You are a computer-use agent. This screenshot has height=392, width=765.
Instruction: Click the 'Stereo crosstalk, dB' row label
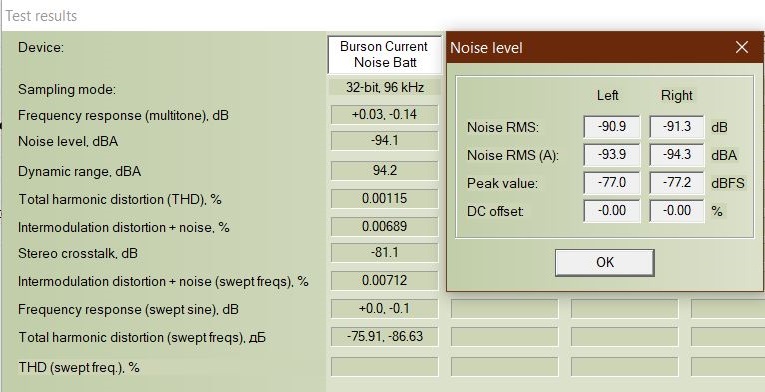(x=78, y=253)
